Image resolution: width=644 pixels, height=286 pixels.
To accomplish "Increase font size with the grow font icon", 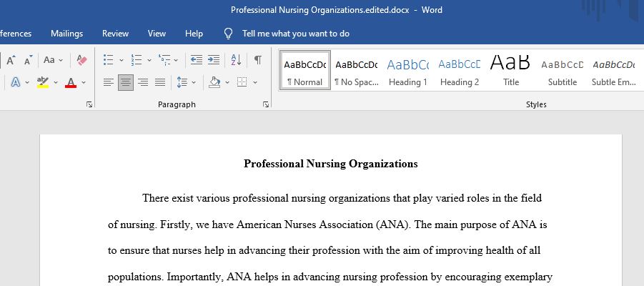I will coord(11,60).
